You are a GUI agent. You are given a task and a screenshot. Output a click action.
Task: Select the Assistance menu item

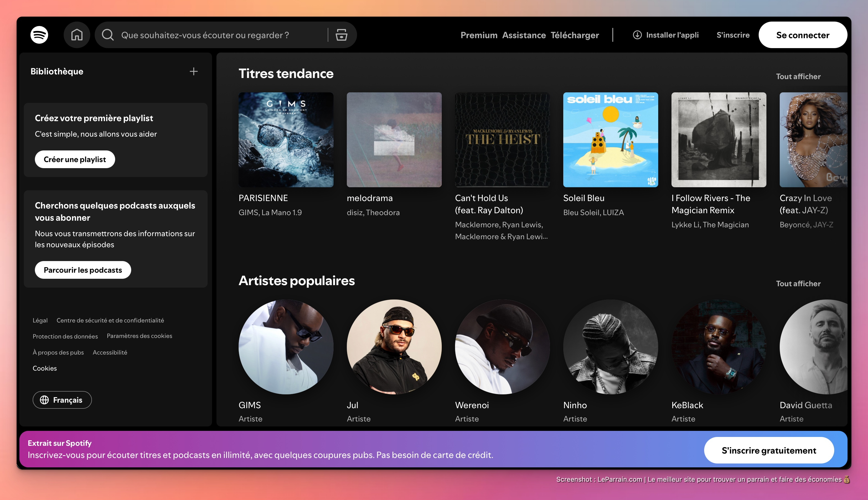point(524,35)
